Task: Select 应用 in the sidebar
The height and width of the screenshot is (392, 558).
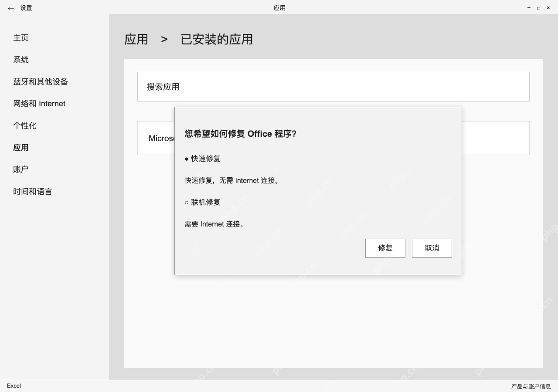Action: coord(21,148)
